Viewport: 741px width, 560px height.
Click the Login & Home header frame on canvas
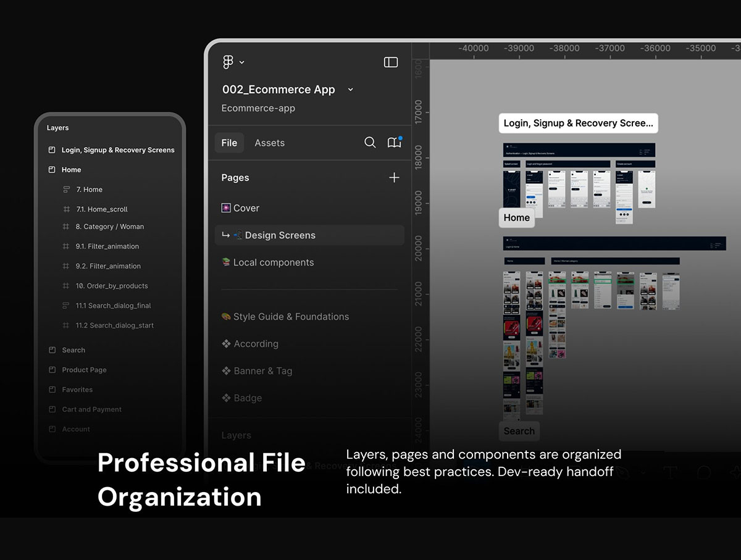click(614, 244)
